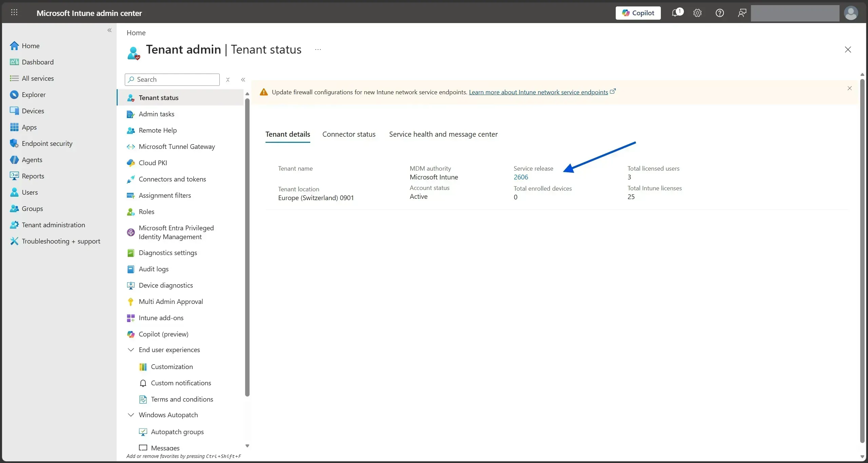Screen dimensions: 868x463
Task: Click the Tenant administration icon
Action: [x=14, y=225]
